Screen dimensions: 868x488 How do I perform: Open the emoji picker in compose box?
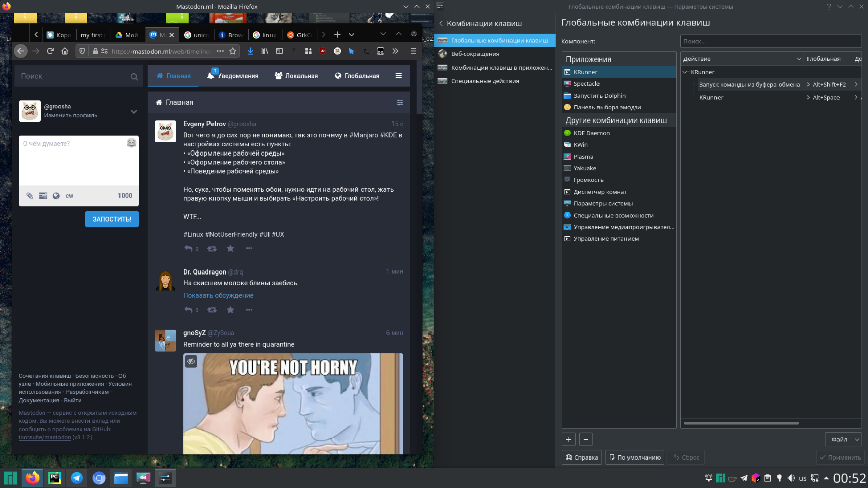[x=132, y=143]
